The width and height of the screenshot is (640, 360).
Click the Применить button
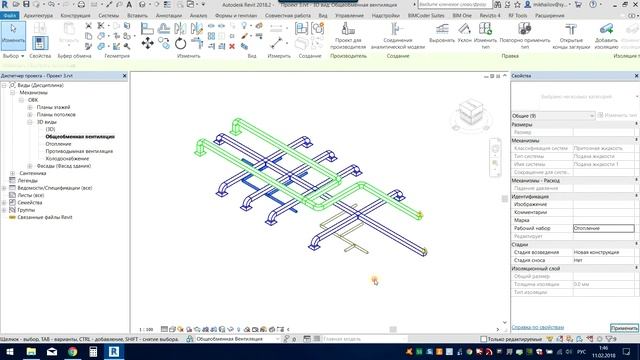pos(624,328)
